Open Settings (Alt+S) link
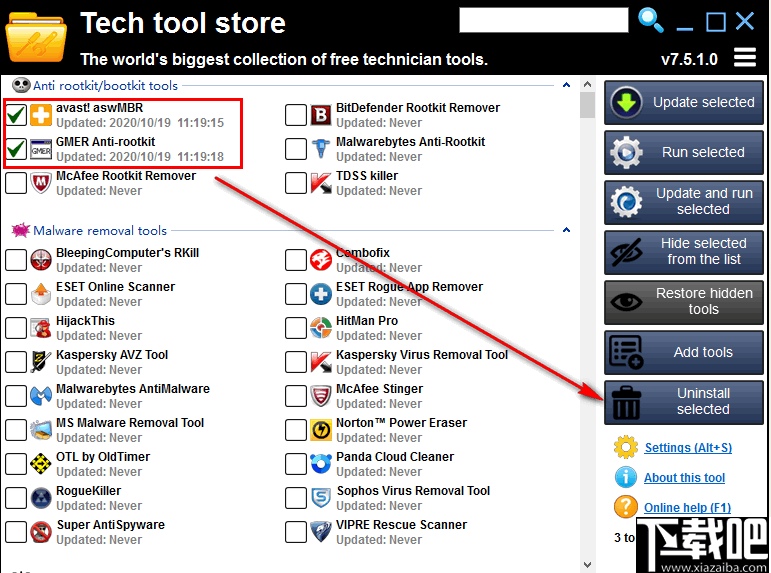Screen dimensions: 771x573 [x=688, y=448]
